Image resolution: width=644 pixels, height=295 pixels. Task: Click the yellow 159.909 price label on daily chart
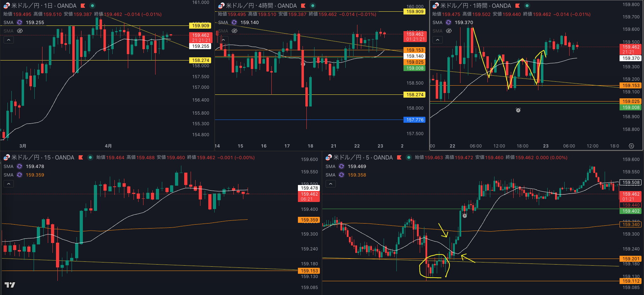[x=200, y=26]
